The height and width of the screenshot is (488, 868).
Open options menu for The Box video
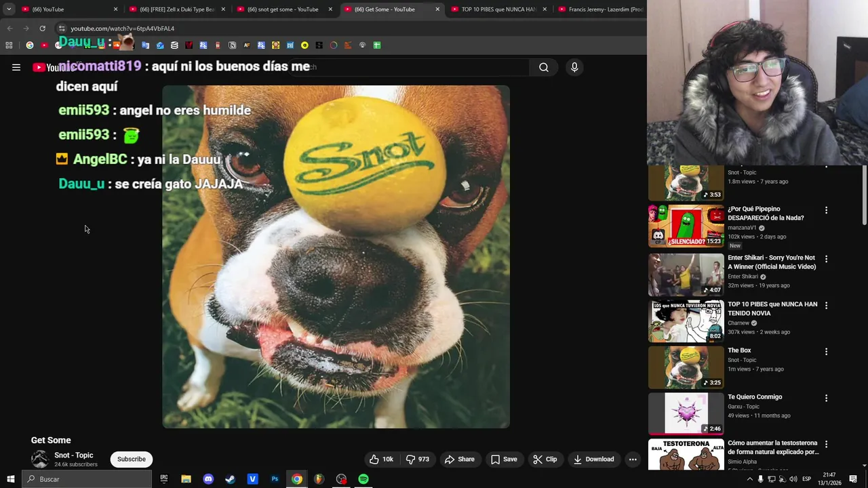pos(826,352)
